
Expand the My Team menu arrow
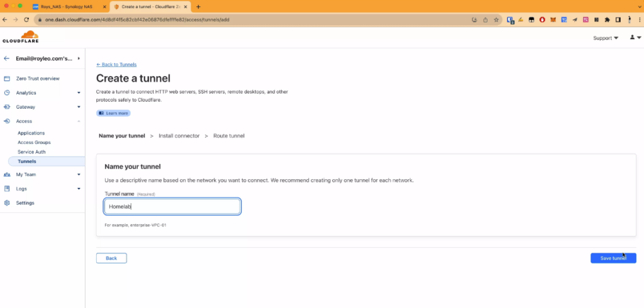point(79,175)
